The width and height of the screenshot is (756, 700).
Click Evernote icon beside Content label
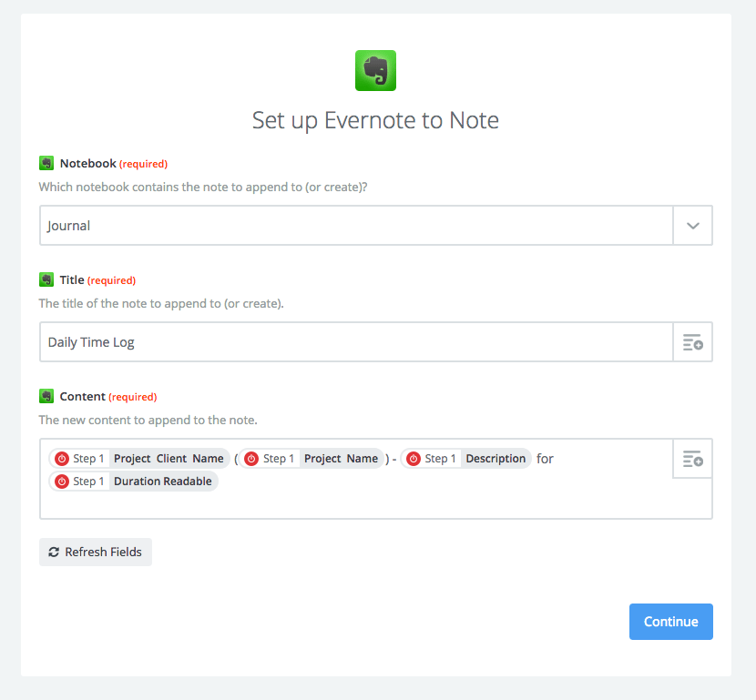(46, 397)
